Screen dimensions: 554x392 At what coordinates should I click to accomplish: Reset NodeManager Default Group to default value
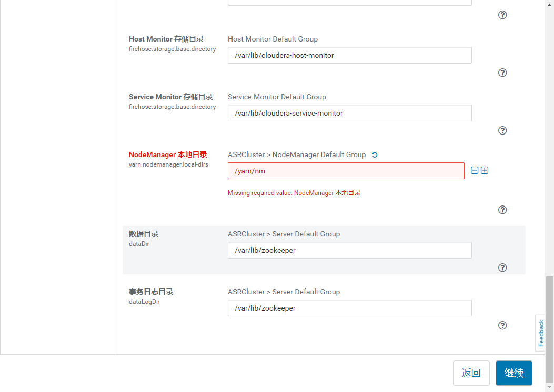click(x=375, y=155)
